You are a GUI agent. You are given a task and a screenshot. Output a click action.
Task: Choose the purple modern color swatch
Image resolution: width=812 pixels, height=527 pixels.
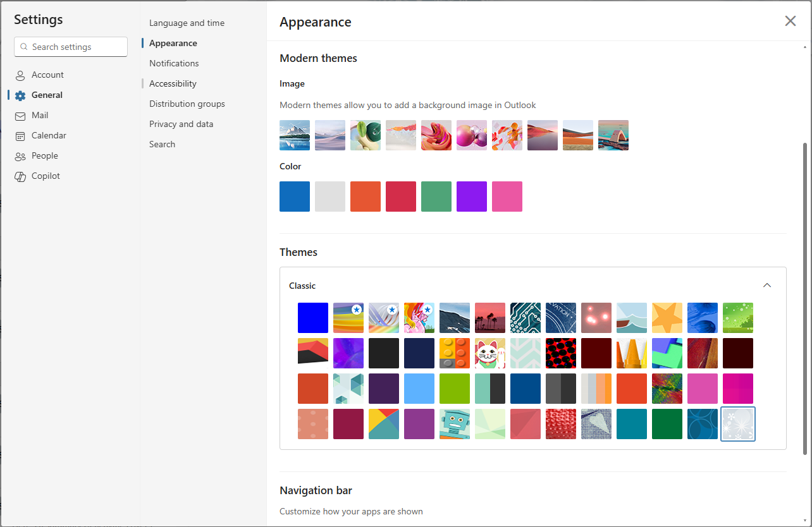point(472,197)
